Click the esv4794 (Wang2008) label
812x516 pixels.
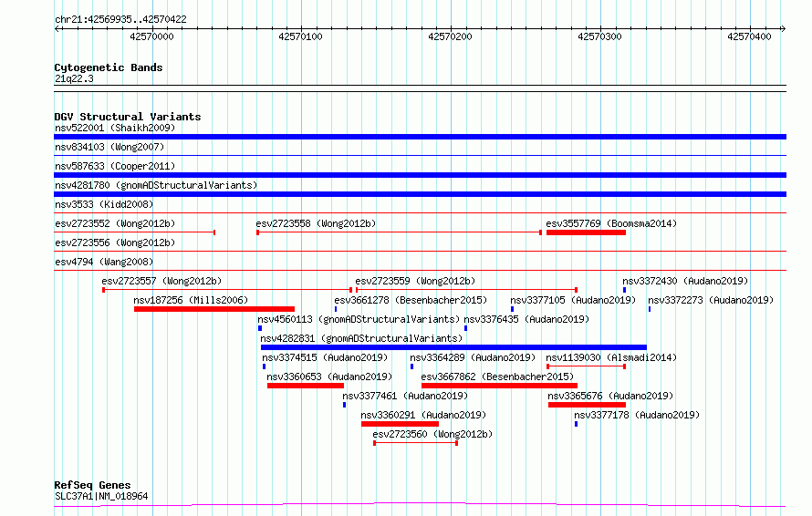tap(104, 262)
